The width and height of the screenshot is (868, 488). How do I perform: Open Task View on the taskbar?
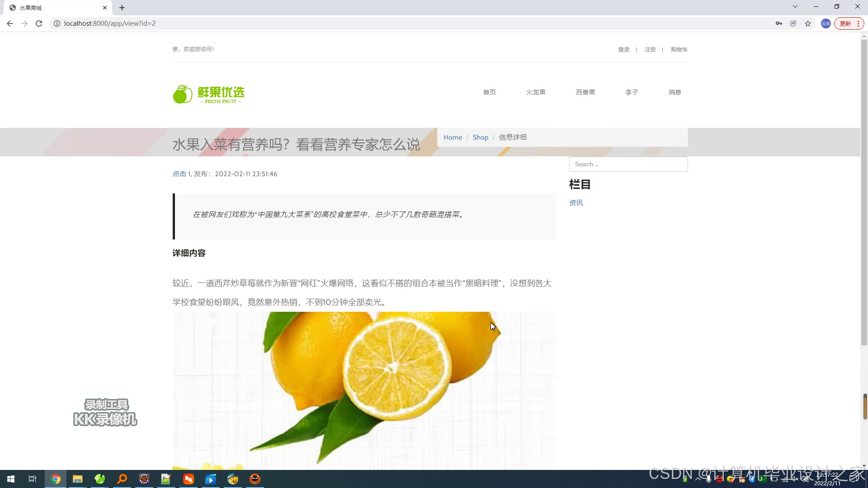[33, 479]
